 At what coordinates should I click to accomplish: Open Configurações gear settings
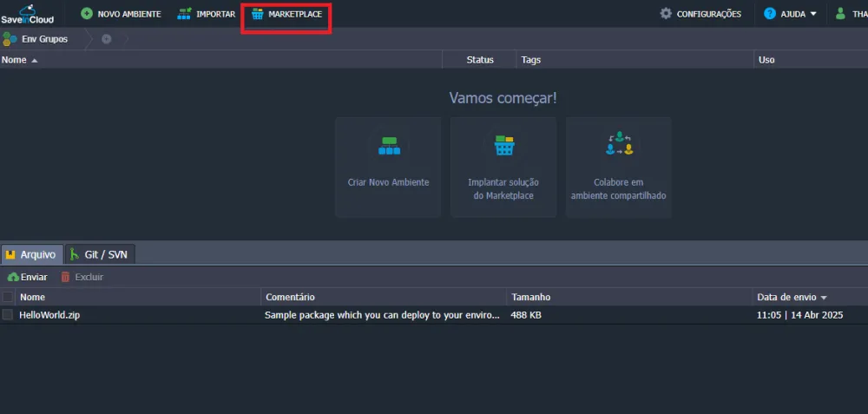coord(700,14)
